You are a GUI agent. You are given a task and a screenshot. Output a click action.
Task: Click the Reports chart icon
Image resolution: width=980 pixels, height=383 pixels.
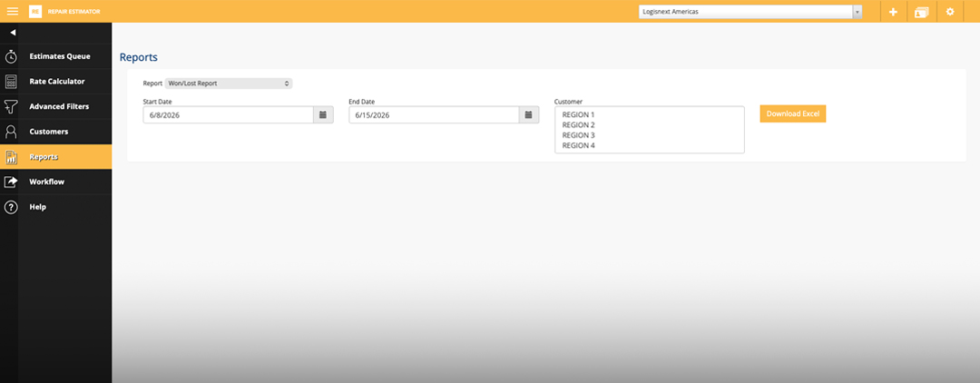click(11, 157)
